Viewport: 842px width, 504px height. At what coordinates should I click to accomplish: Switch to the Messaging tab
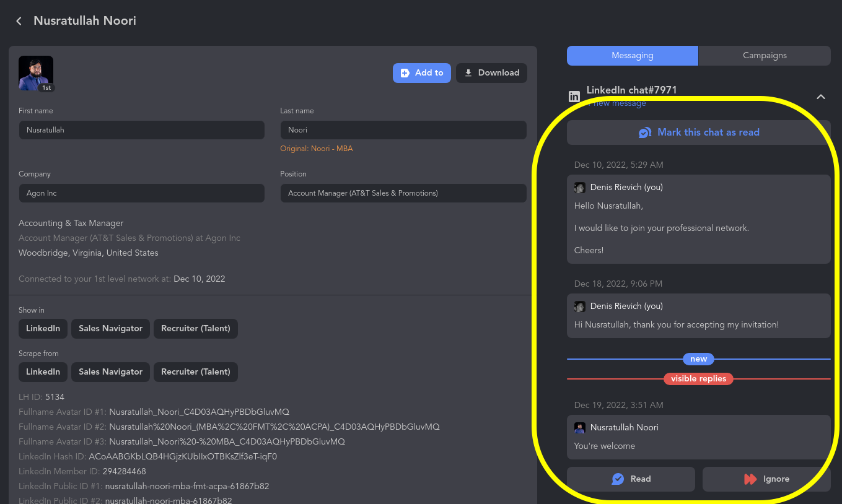point(633,56)
